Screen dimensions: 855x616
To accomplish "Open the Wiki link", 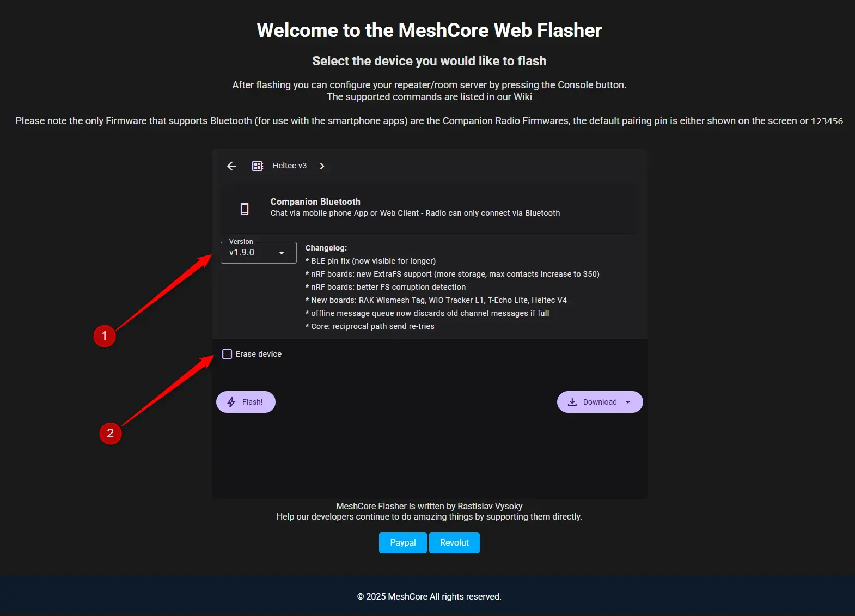I will 523,97.
